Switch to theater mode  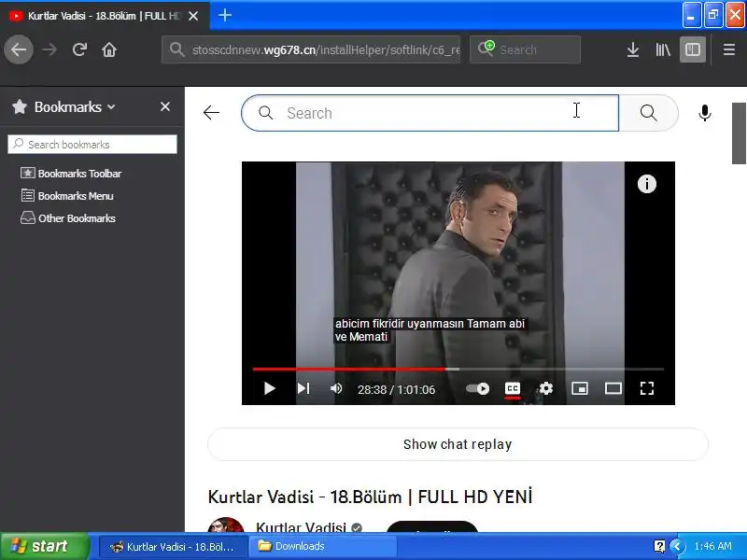click(613, 388)
